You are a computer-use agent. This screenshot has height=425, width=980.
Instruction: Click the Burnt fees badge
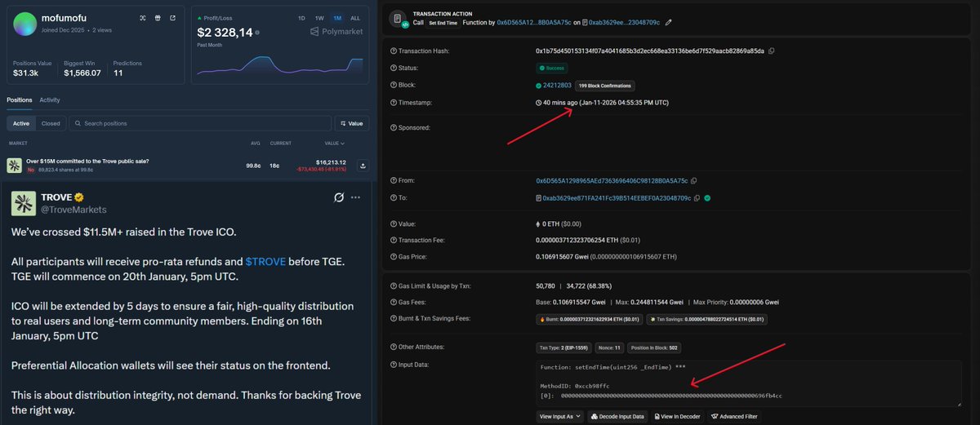pos(587,318)
